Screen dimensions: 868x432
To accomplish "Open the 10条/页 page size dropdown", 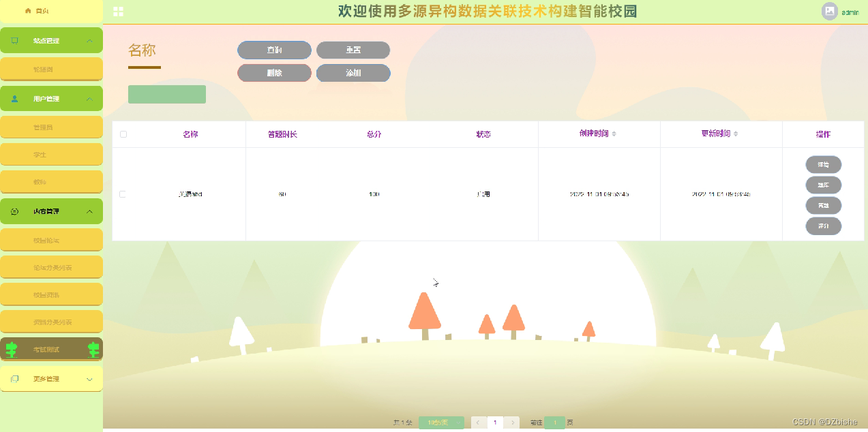I will [441, 422].
